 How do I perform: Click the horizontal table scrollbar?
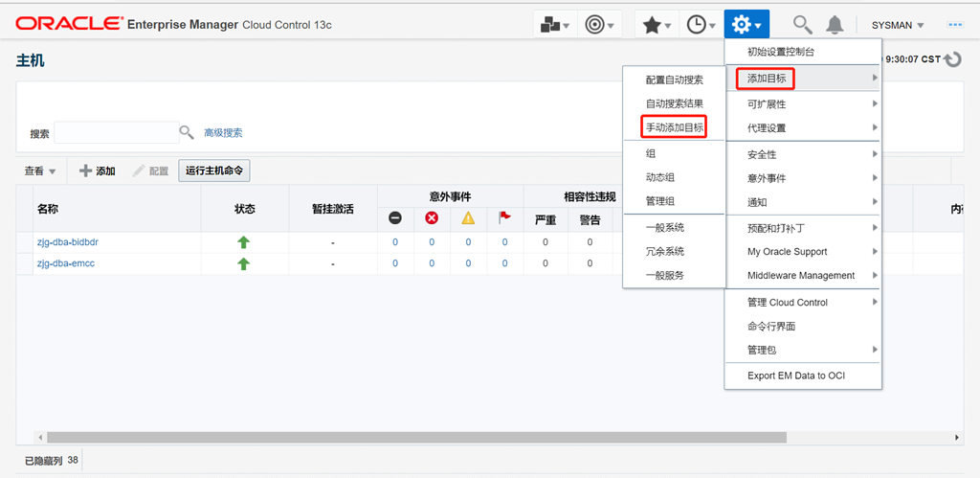[416, 438]
